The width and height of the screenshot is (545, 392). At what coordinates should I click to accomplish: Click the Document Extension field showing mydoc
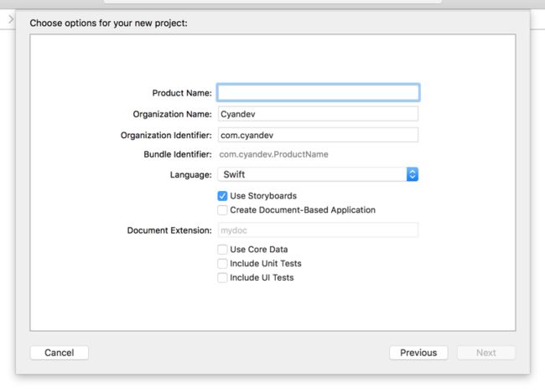click(x=318, y=230)
